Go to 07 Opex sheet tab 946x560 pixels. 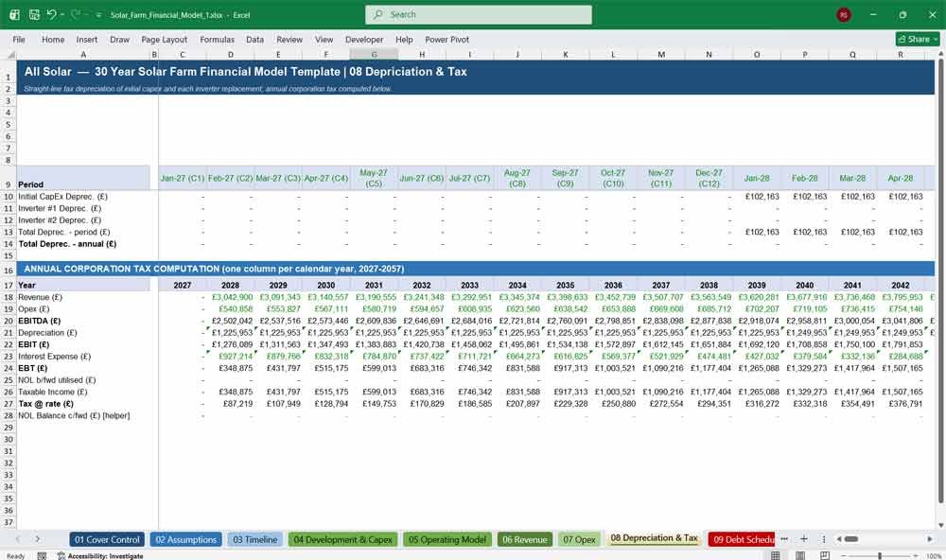pyautogui.click(x=579, y=539)
